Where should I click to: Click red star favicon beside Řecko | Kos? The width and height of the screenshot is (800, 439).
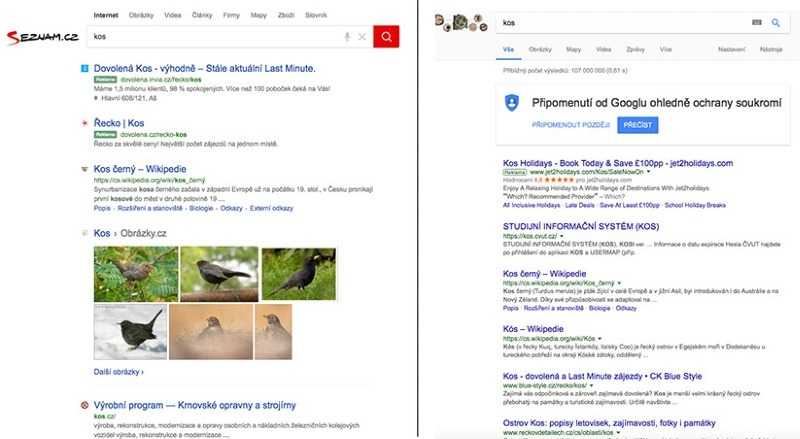[85, 123]
